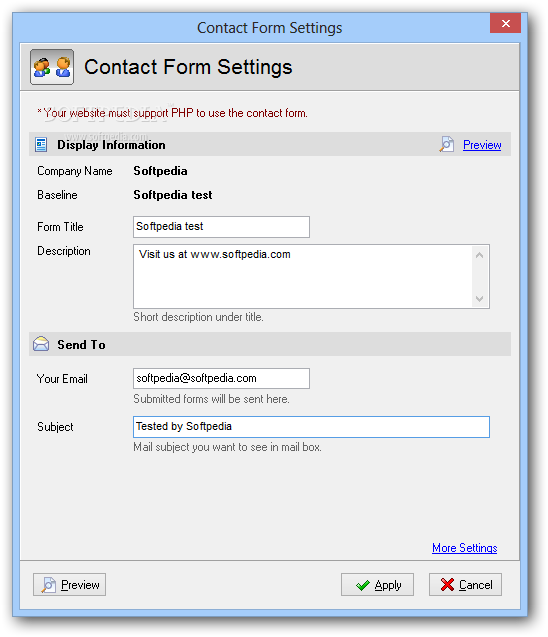Close the Contact Form Settings window
Image resolution: width=548 pixels, height=637 pixels.
tap(505, 23)
